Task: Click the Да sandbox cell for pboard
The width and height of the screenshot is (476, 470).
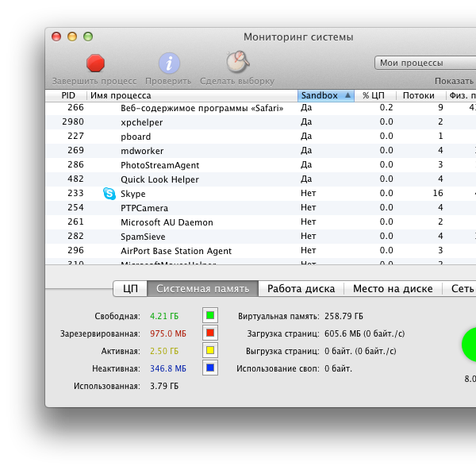Action: click(306, 136)
